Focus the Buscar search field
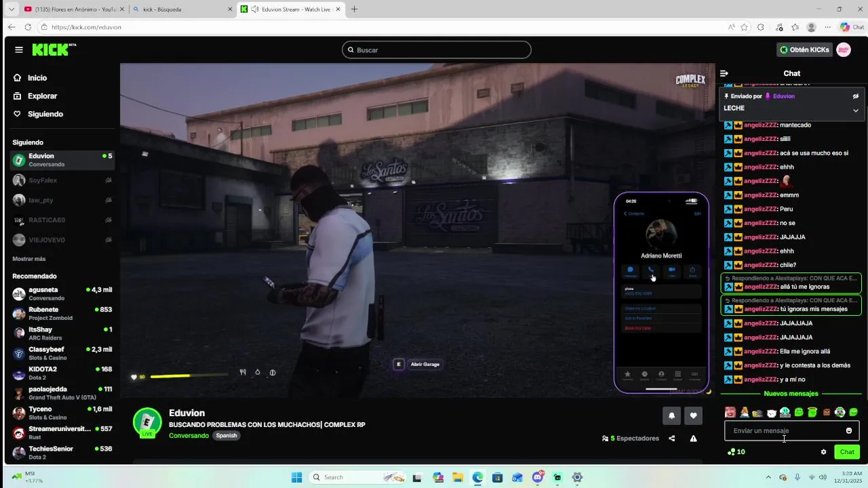Screen dimensions: 868x488 (437, 49)
